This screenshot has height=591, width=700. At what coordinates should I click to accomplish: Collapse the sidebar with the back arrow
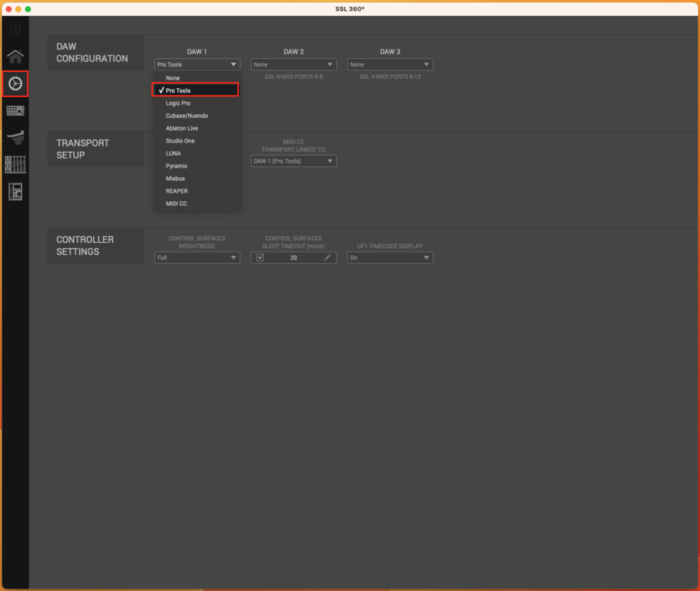15,29
